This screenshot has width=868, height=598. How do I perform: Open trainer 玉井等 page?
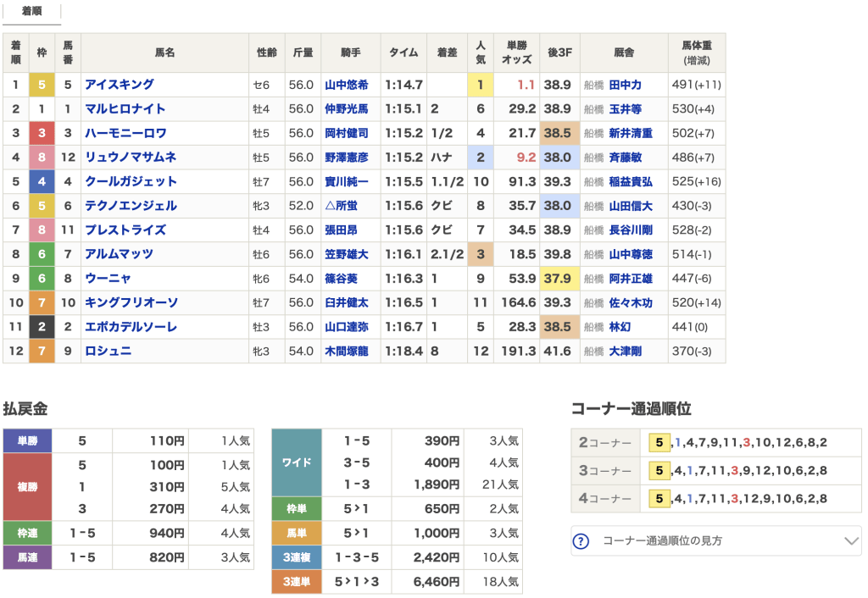(x=625, y=109)
